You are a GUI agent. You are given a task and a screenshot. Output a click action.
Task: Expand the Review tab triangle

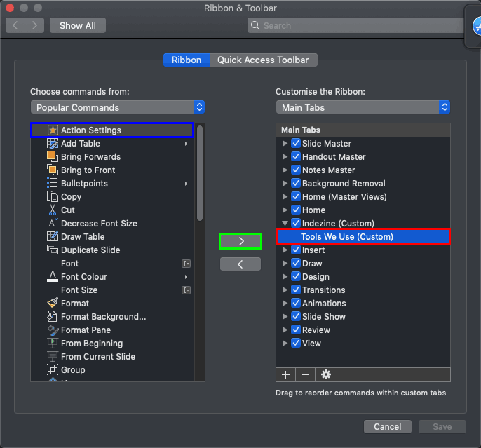pos(285,330)
